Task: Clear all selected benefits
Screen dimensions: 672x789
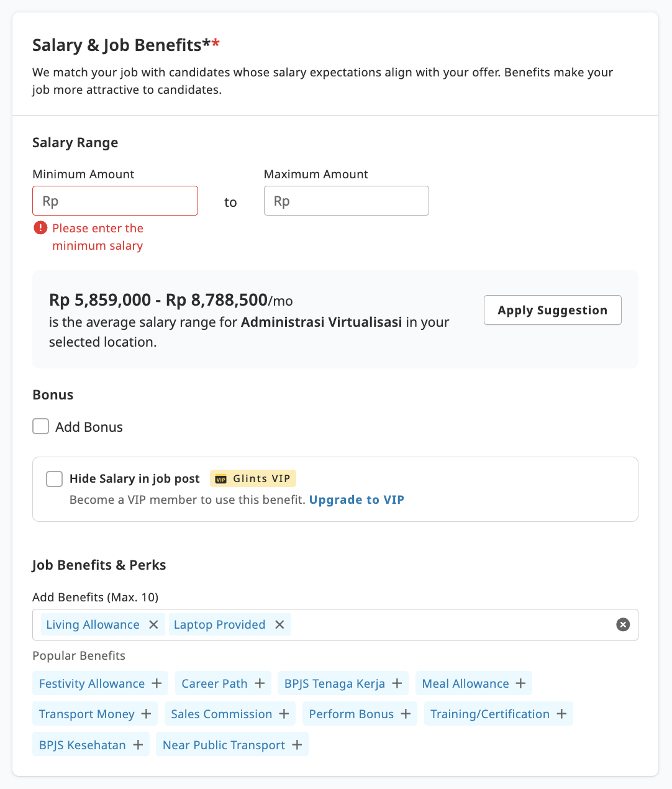Action: click(x=623, y=624)
